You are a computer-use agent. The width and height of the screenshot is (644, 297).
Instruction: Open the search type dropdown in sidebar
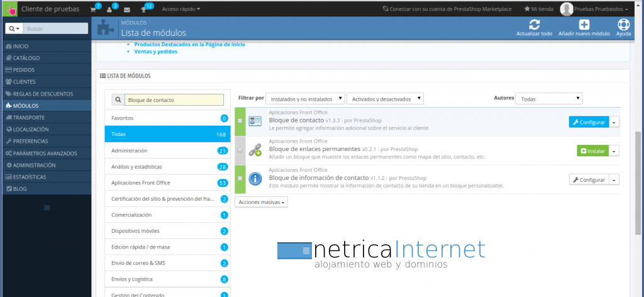point(14,28)
